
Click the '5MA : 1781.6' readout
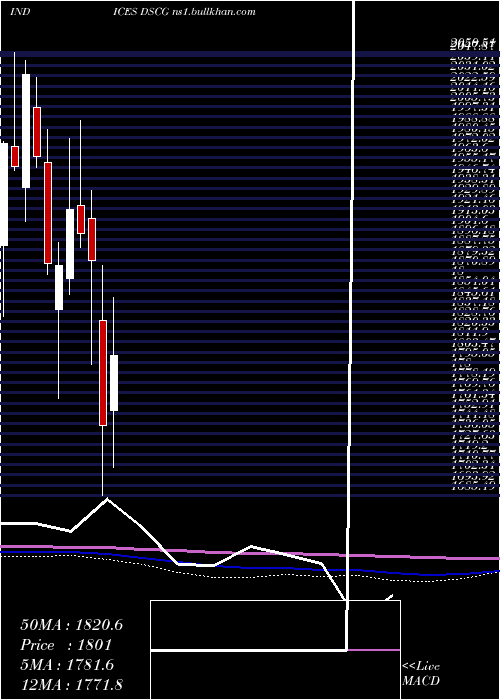click(67, 665)
